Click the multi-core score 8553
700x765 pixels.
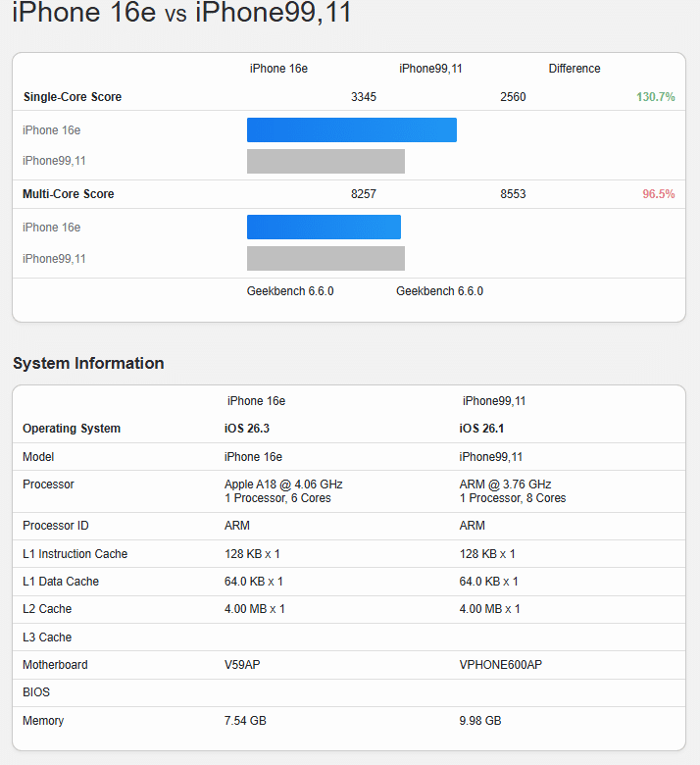(513, 194)
